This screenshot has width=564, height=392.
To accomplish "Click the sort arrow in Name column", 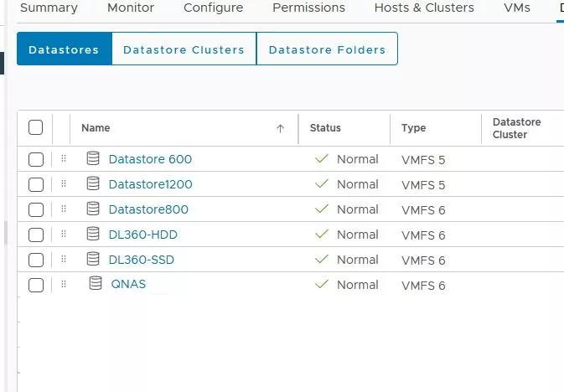I will point(280,128).
